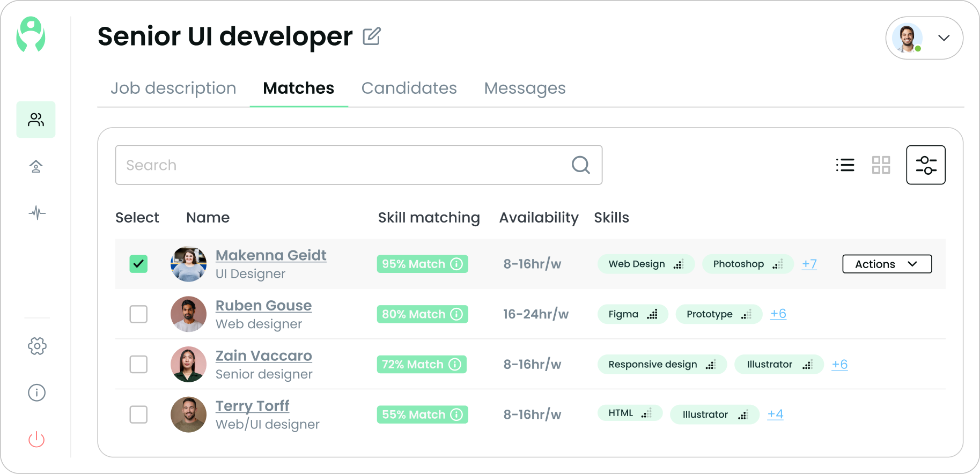This screenshot has height=474, width=980.
Task: Select Zain Vaccaro's checkbox
Action: pyautogui.click(x=138, y=365)
